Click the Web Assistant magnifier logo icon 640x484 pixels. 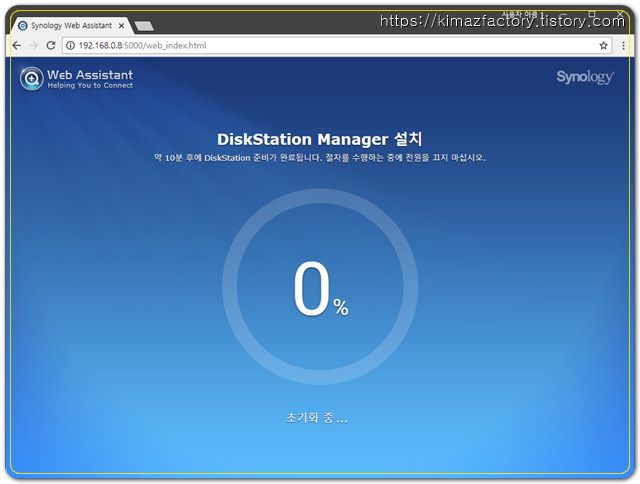click(x=31, y=78)
